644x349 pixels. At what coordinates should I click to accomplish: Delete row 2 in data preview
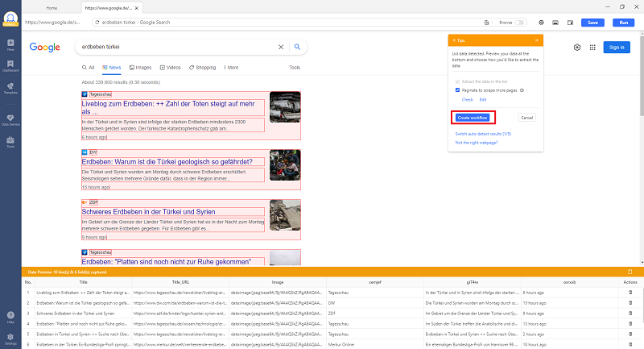point(630,303)
